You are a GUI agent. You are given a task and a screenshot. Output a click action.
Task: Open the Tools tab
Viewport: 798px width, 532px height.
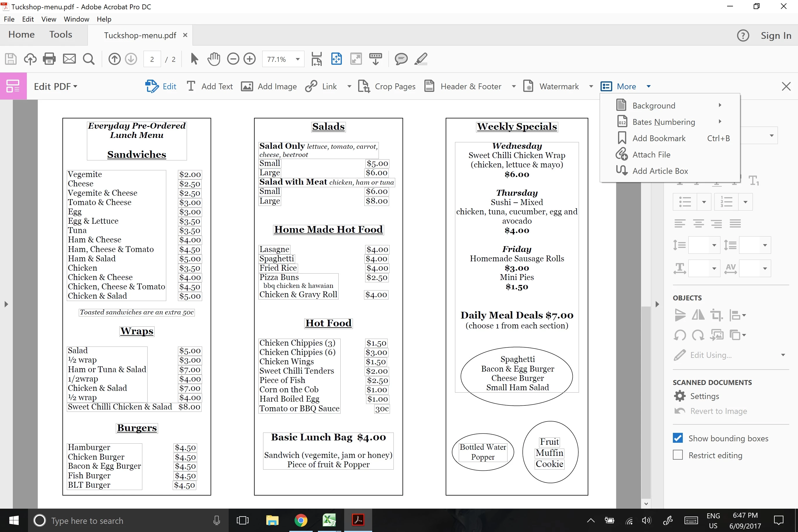(61, 35)
